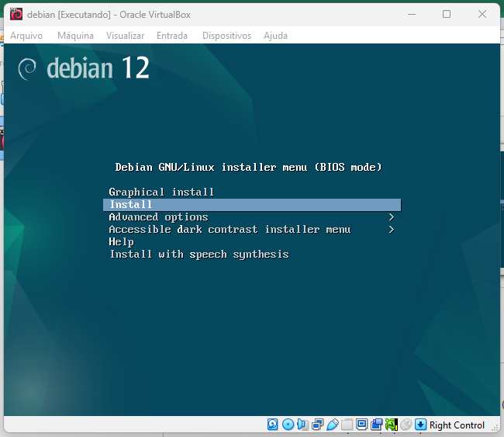
Task: Open the Entrada menu
Action: point(172,36)
